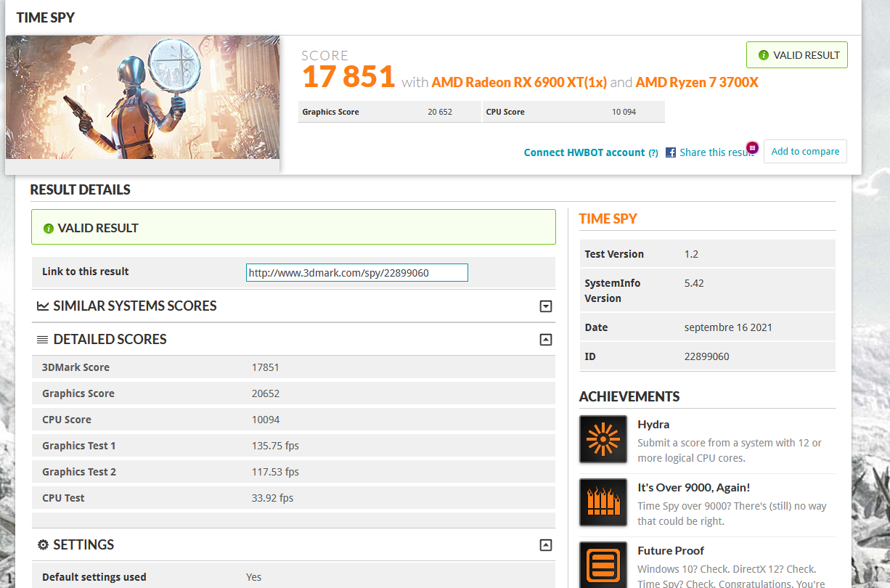Image resolution: width=890 pixels, height=588 pixels.
Task: Click the Graphics Test 1 value 135.75 fps
Action: click(x=275, y=446)
